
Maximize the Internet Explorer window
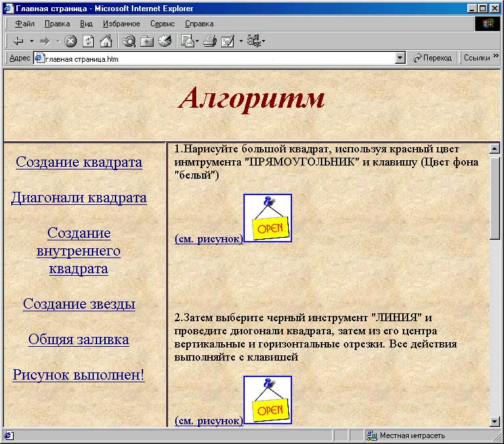[483, 8]
